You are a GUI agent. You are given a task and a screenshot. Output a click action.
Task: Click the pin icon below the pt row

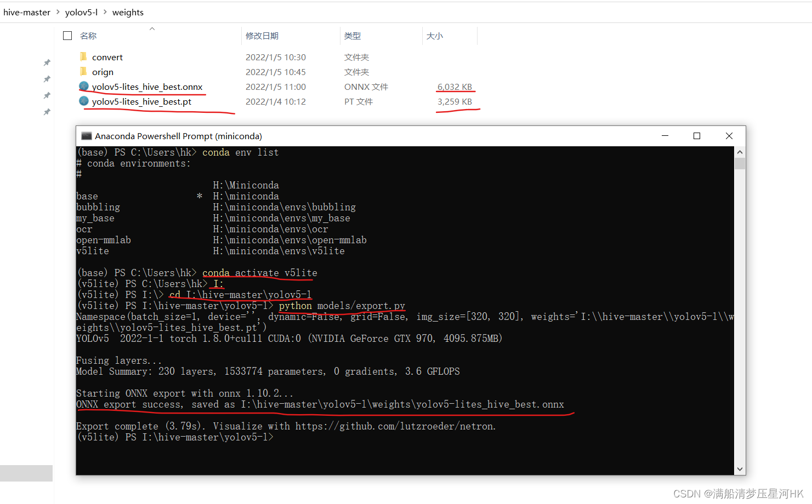47,112
